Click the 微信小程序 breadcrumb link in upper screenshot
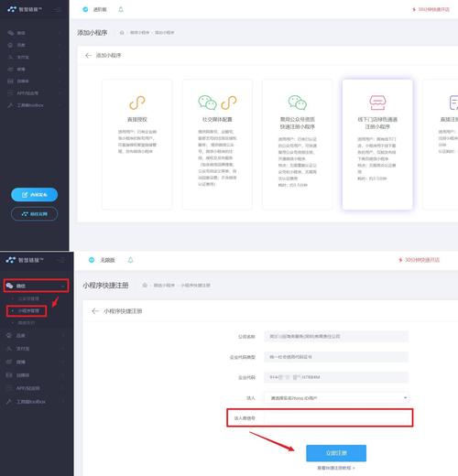Screen dimensions: 458x476 pos(140,32)
